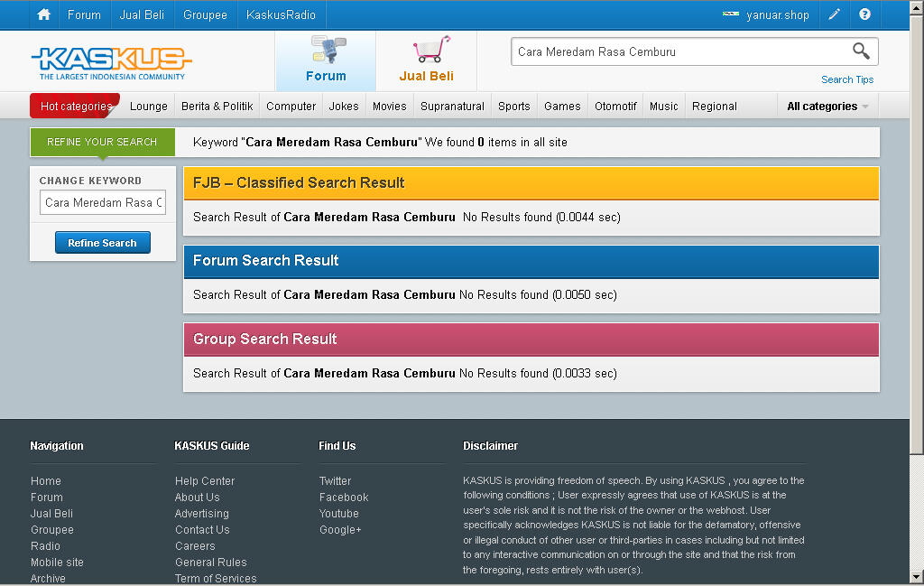Go to the home icon in the top bar
Viewport: 924px width, 586px height.
(44, 14)
